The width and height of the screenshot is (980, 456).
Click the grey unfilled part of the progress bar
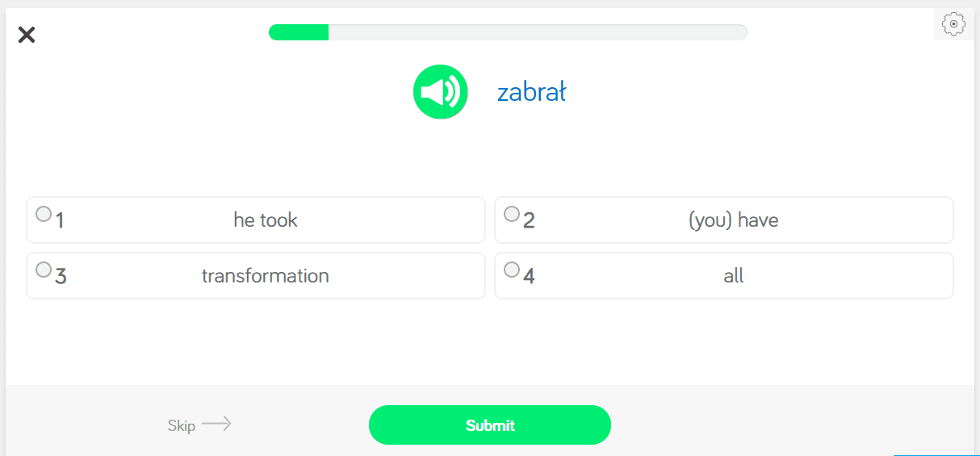537,32
